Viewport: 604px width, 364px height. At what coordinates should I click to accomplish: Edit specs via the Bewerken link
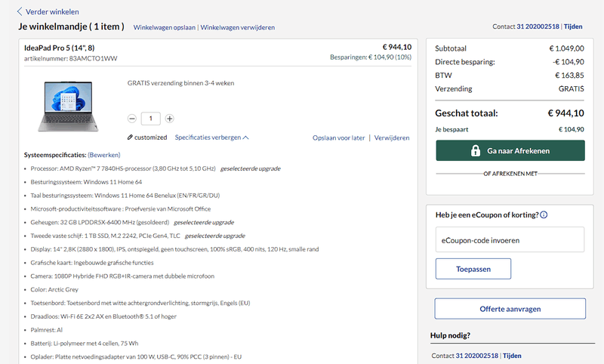pos(103,154)
